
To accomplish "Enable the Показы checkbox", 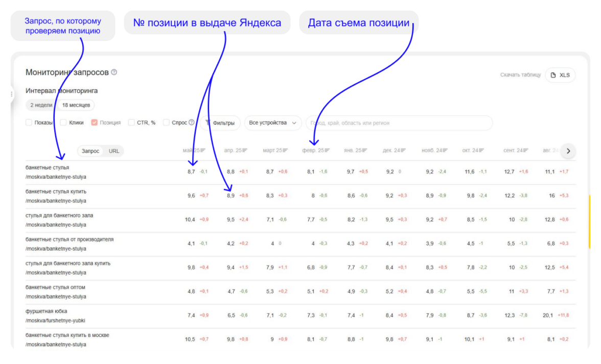I will click(x=29, y=123).
